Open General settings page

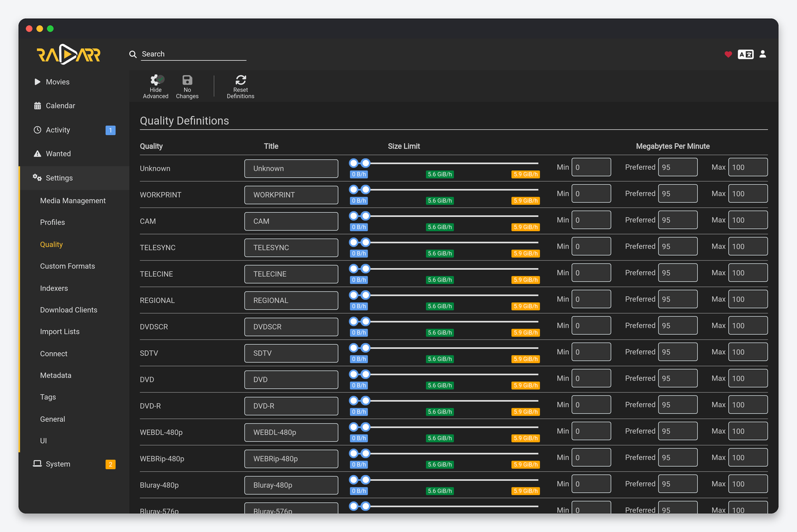52,419
